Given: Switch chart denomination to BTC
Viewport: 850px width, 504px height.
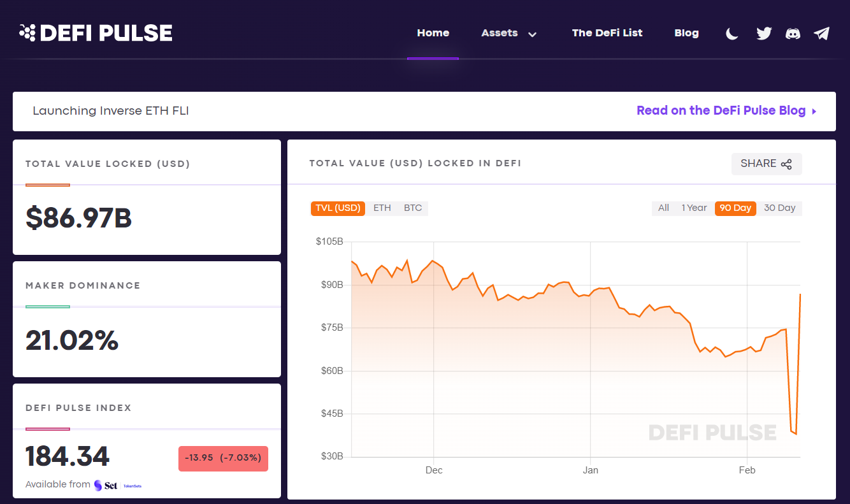Looking at the screenshot, I should [x=413, y=208].
